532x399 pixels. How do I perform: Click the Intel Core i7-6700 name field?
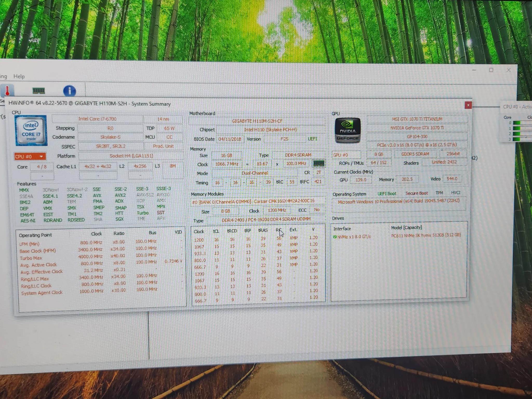point(97,119)
